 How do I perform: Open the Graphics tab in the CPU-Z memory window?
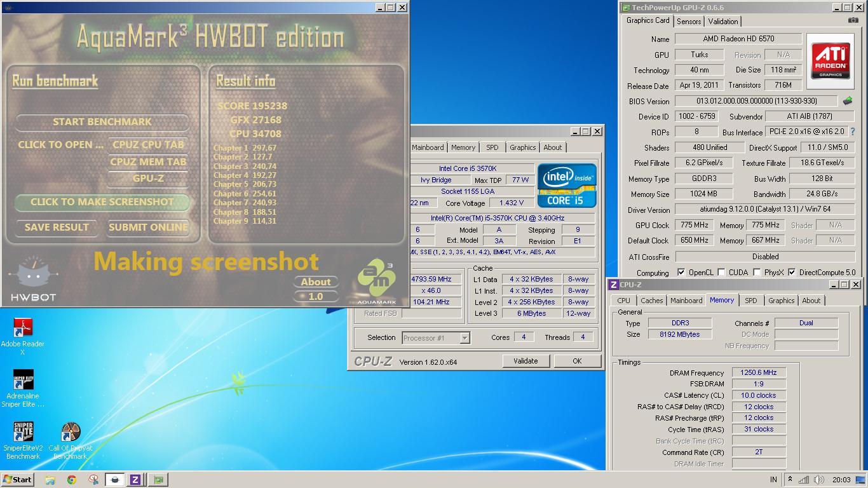click(781, 301)
